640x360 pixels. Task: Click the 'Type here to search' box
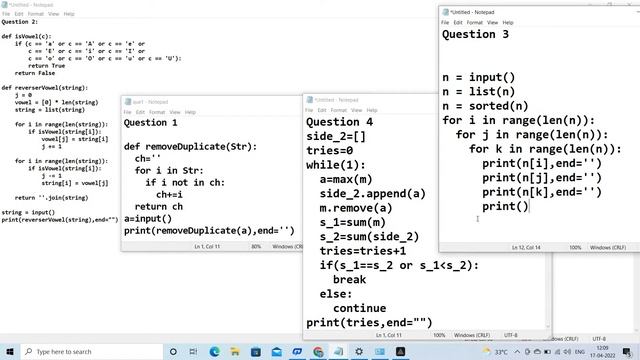tap(92, 351)
